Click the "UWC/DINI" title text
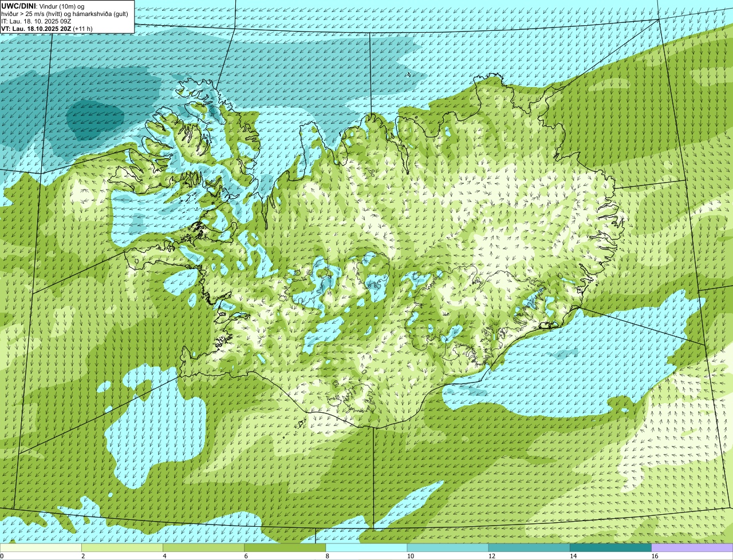The width and height of the screenshot is (733, 560). click(18, 6)
